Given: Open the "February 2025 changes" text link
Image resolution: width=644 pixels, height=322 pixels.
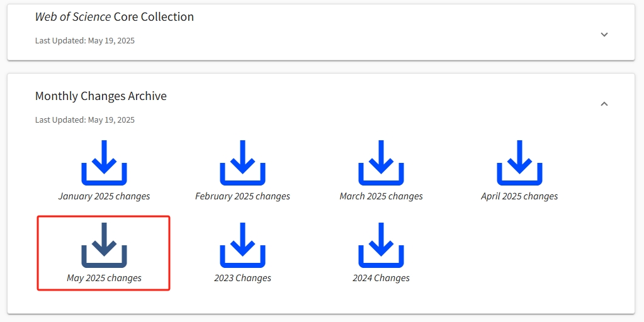Looking at the screenshot, I should [x=242, y=196].
